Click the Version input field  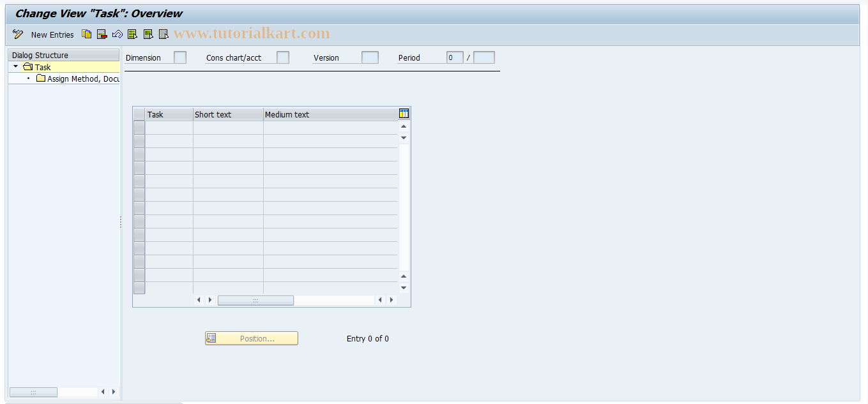pyautogui.click(x=370, y=57)
